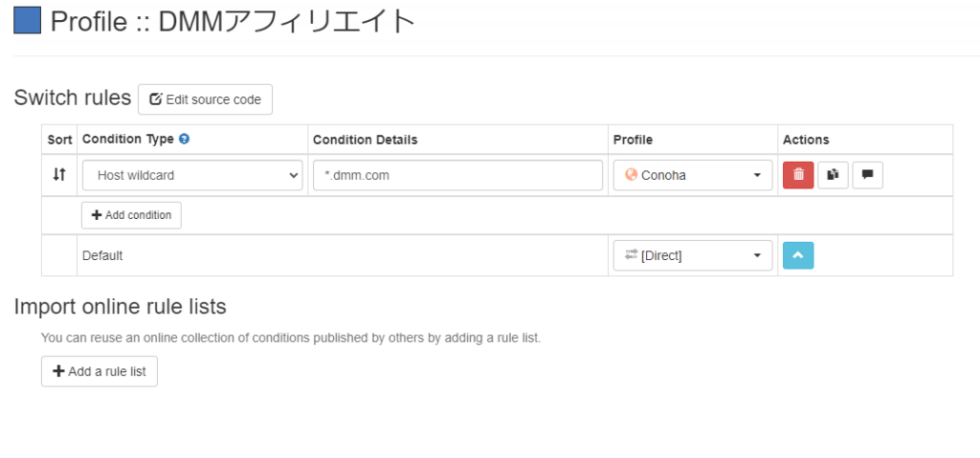Click the Default rule label
Screen dimensions: 980x458
click(102, 255)
